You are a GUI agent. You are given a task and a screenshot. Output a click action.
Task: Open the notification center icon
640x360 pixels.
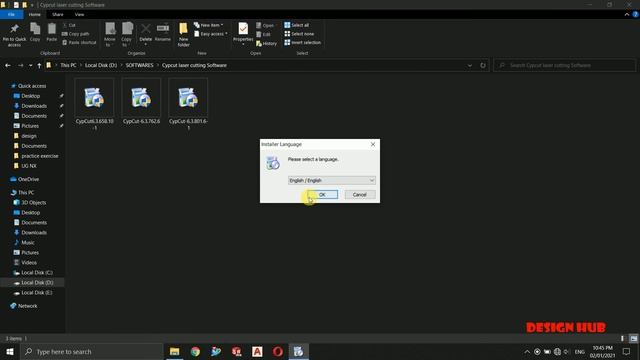627,351
